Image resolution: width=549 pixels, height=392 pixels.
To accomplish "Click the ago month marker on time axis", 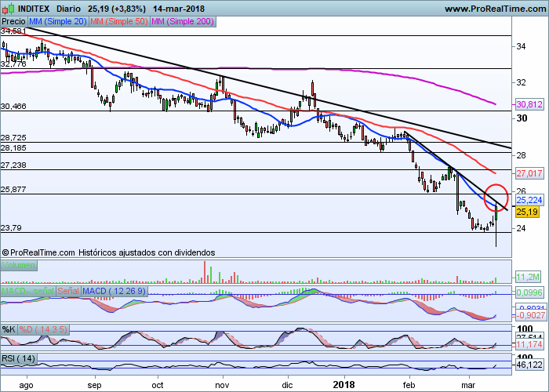I will [26, 386].
